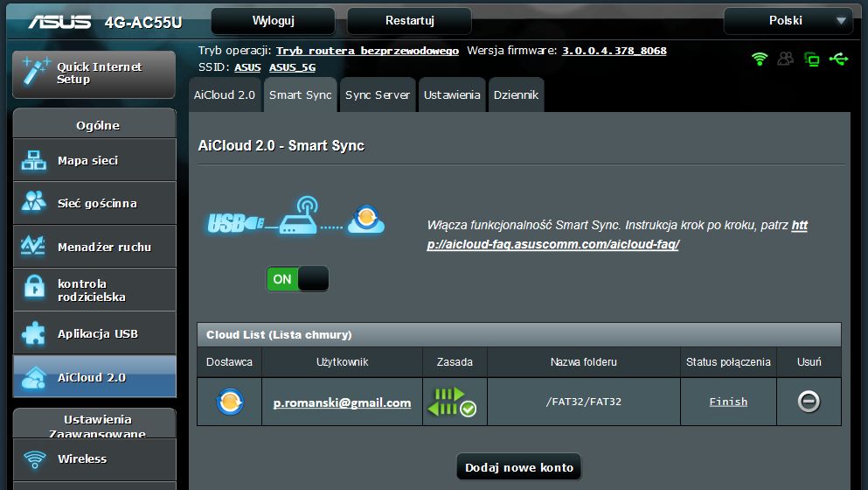Click the /FAT32/FAT32 folder name cell
This screenshot has width=868, height=490.
coord(583,402)
